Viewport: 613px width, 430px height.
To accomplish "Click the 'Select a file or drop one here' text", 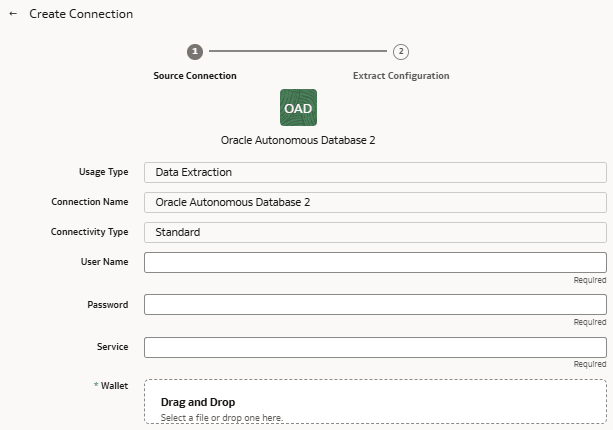I will [x=222, y=417].
